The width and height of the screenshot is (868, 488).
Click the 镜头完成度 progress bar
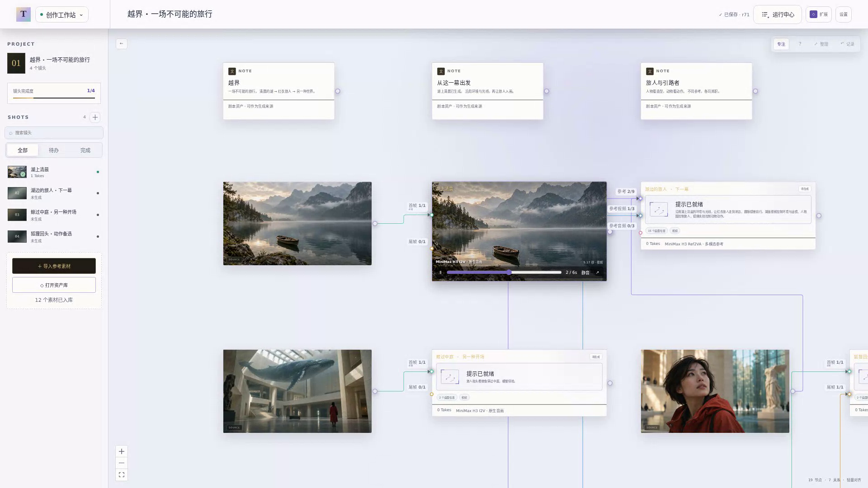[x=54, y=98]
